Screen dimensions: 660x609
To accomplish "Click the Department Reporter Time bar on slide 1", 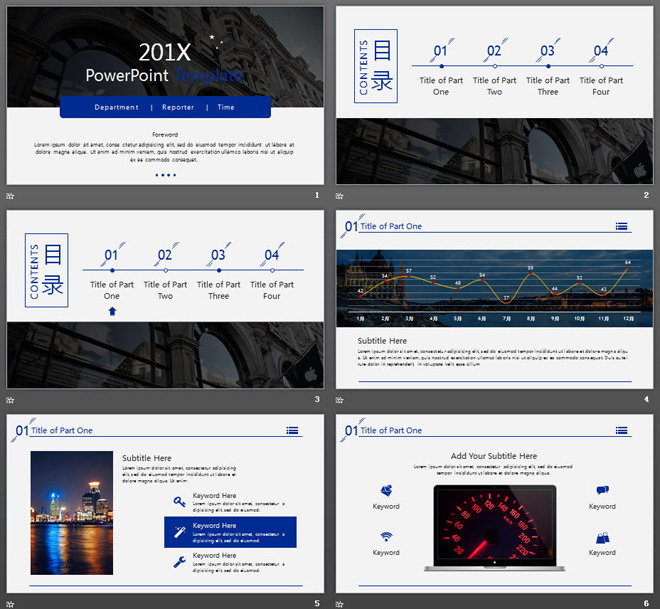I will click(165, 107).
